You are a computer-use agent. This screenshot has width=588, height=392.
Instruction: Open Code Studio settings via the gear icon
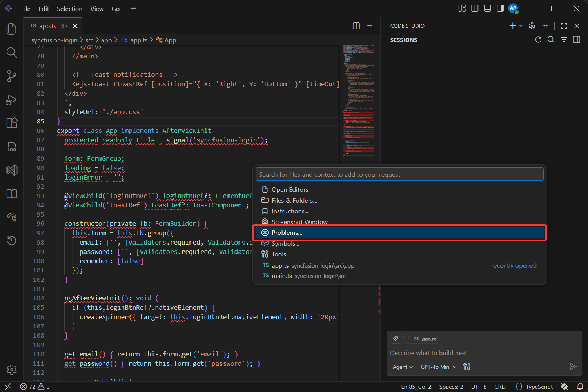coord(532,26)
